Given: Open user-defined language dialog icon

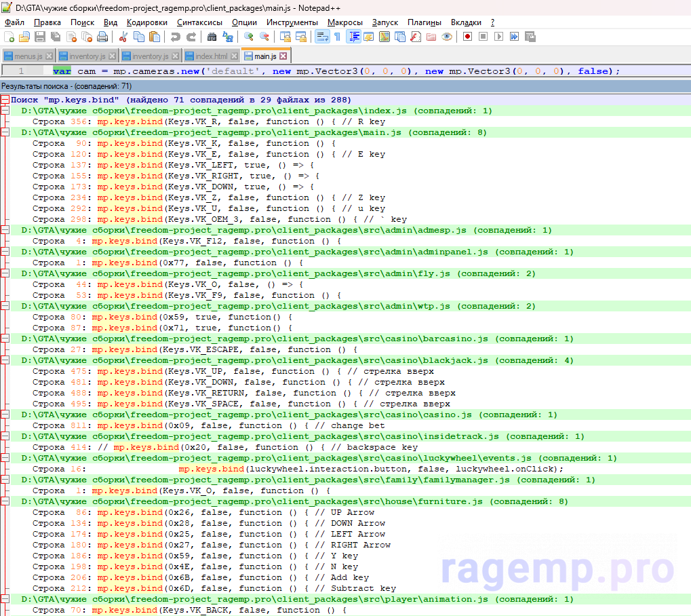Looking at the screenshot, I should tap(369, 37).
